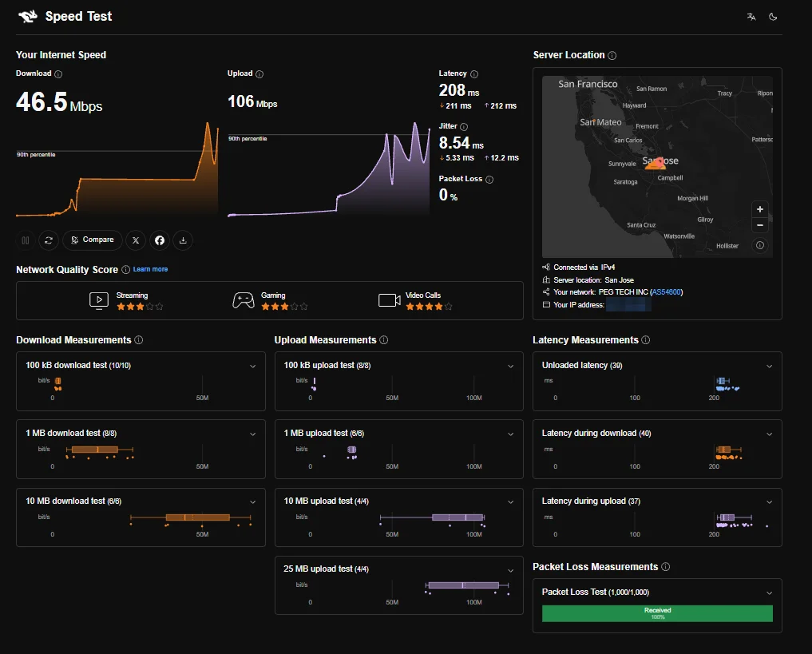Click the Streaming star rating
The image size is (812, 654).
140,307
